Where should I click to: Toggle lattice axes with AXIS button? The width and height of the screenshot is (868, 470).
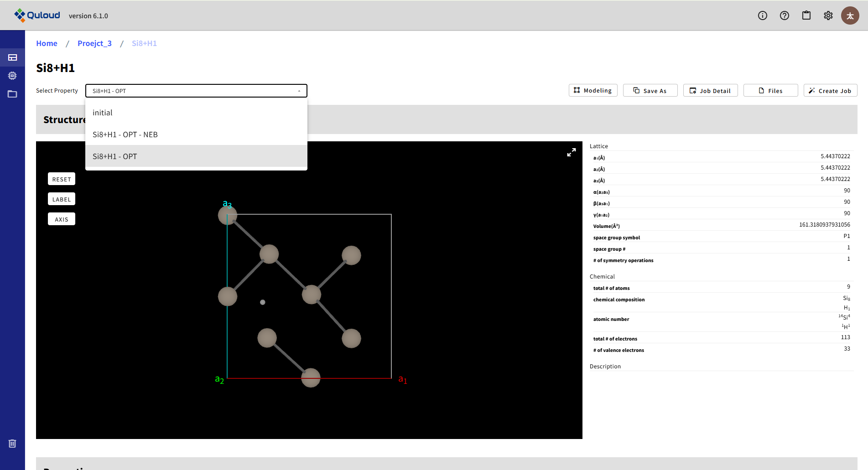62,219
